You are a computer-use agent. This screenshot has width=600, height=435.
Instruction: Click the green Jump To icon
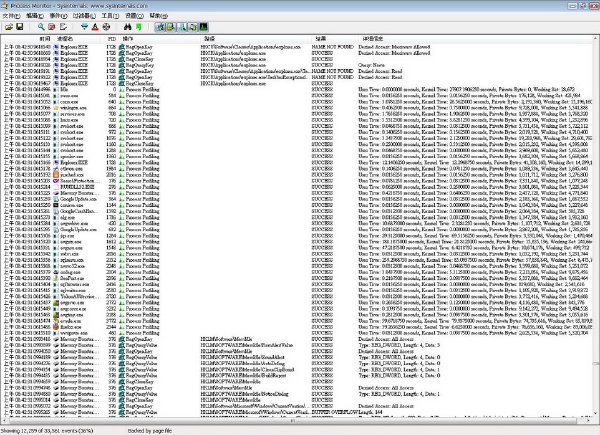[139, 27]
